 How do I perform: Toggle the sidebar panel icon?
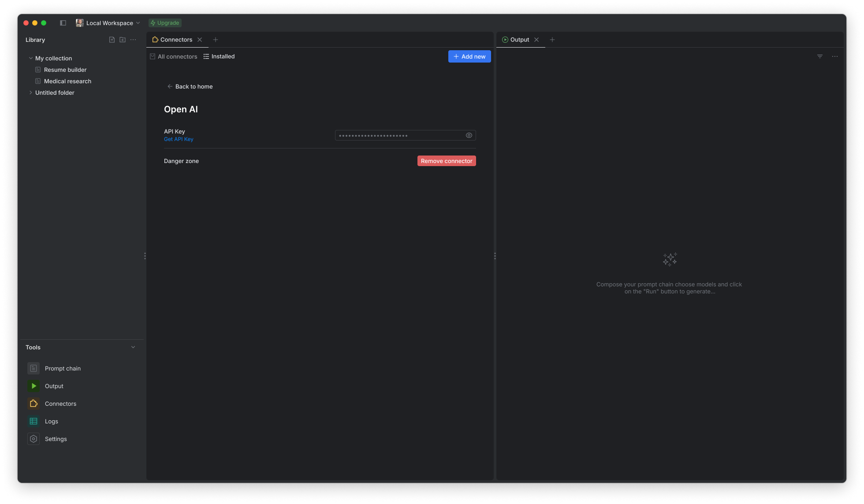click(63, 23)
